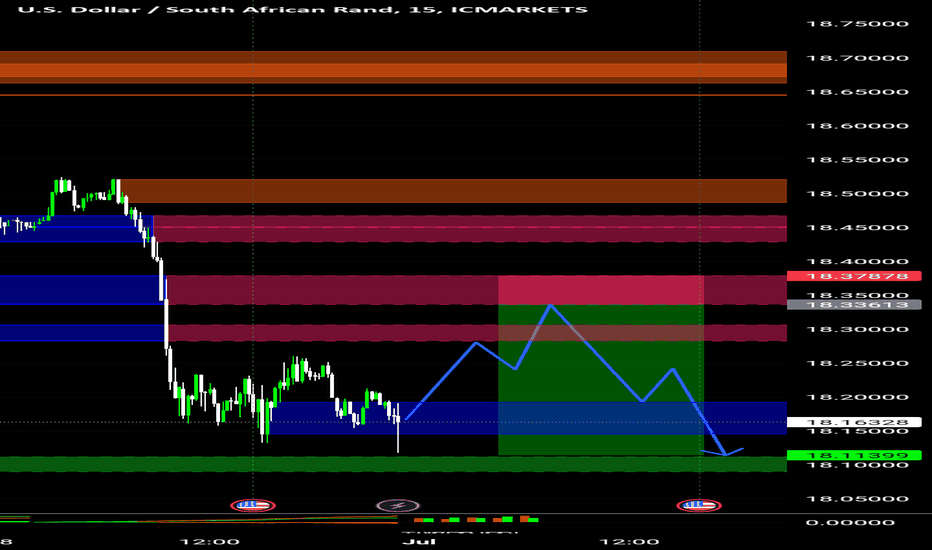Click the 18.60000 price scale label
This screenshot has height=550, width=932.
click(857, 125)
